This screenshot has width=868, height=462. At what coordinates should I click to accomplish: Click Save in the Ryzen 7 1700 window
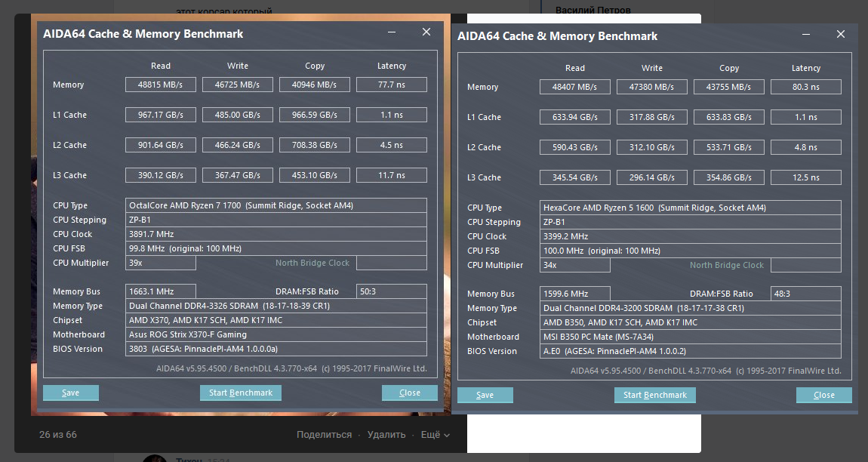[x=71, y=393]
